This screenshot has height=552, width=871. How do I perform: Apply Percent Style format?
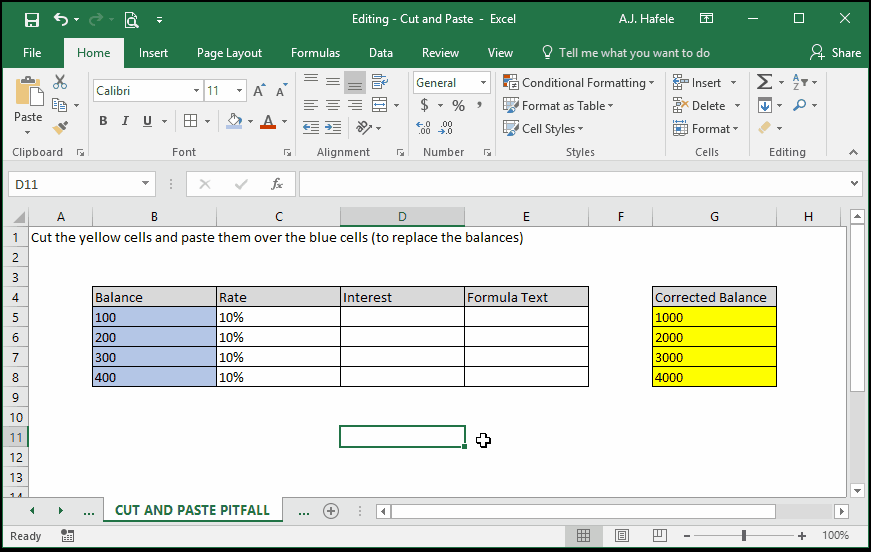(458, 105)
